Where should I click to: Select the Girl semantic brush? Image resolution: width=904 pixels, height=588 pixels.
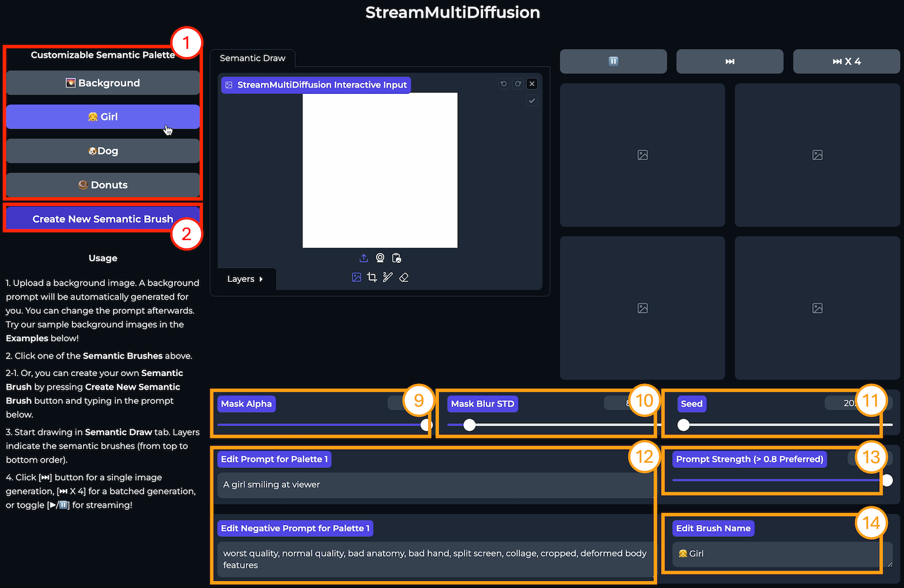(103, 117)
